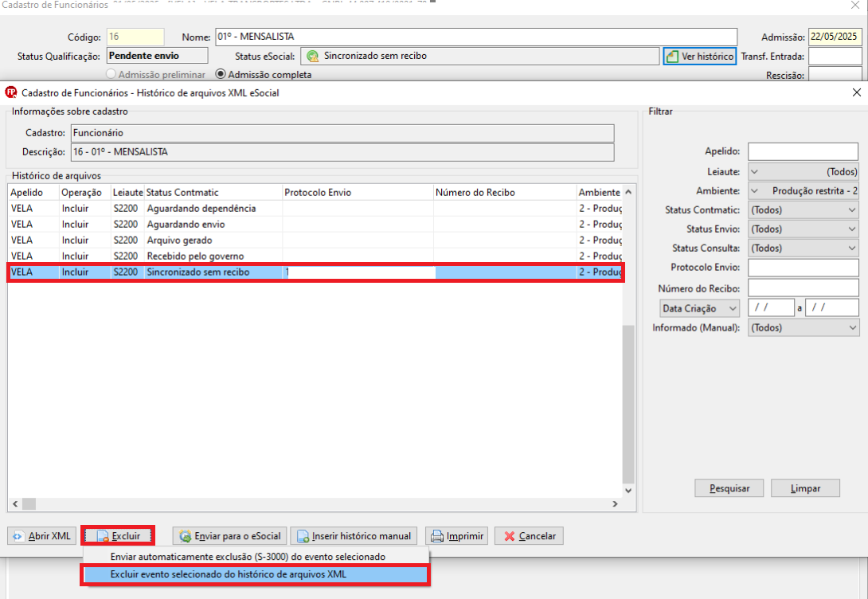Click the Descrição field in Informações sobre cadastro
Viewport: 868px width, 599px height.
pos(342,151)
